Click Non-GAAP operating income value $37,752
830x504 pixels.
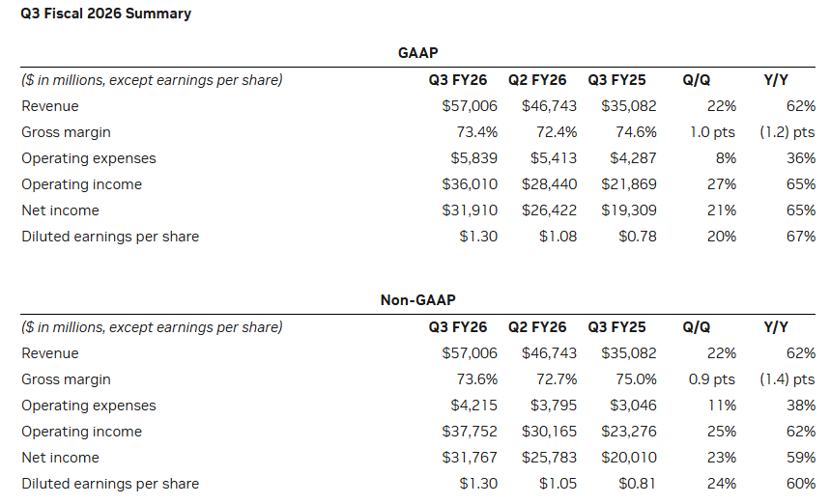[x=470, y=432]
